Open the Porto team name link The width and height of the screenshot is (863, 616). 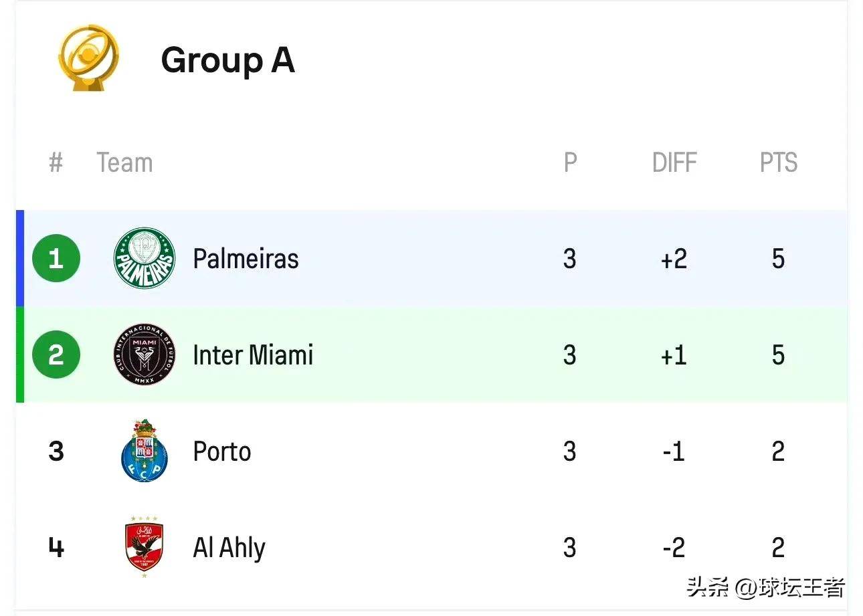(222, 451)
